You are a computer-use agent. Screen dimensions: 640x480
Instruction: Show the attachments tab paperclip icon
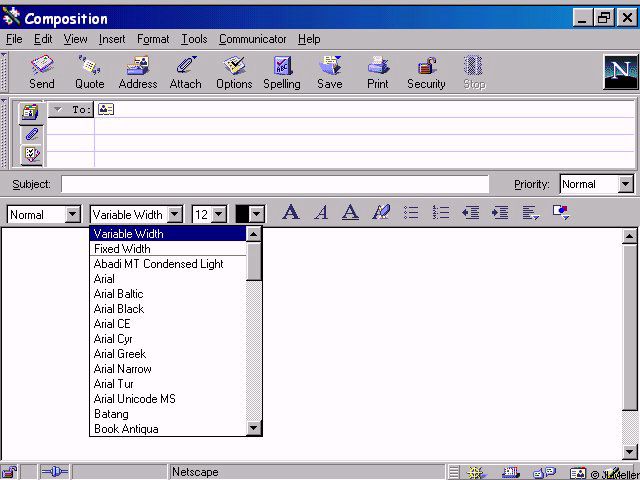tap(31, 134)
